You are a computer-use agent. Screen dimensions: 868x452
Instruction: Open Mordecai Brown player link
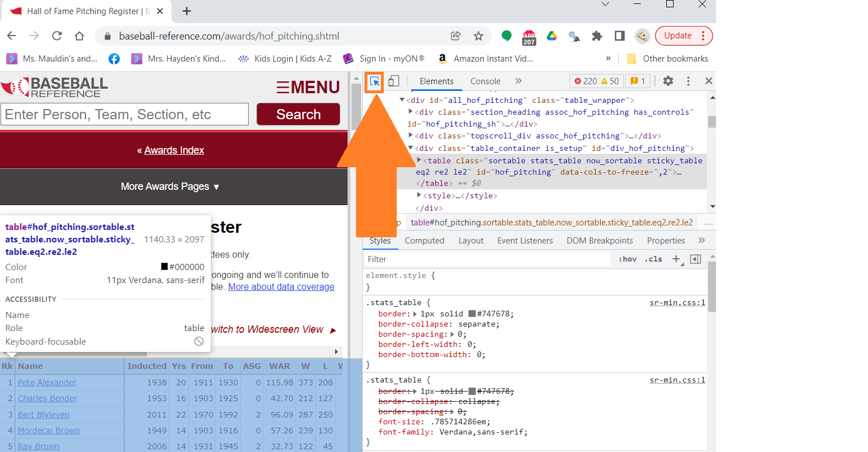[49, 431]
